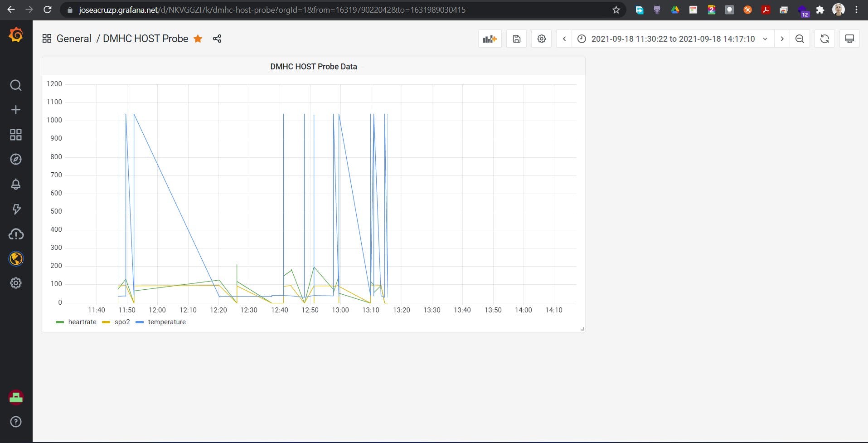Open the cloud alert icon in sidebar
Screen dimensions: 868x443
(x=16, y=234)
